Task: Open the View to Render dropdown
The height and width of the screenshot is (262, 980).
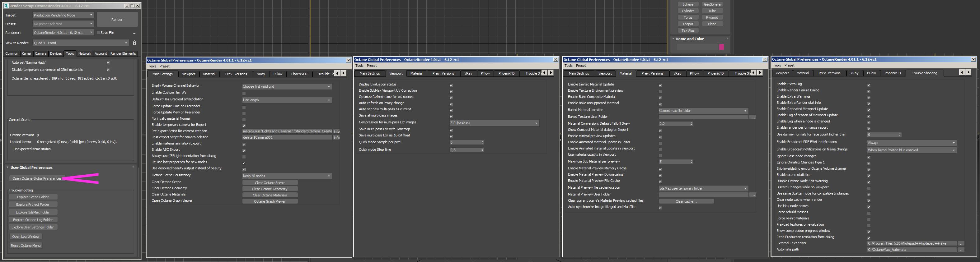Action: [x=81, y=43]
